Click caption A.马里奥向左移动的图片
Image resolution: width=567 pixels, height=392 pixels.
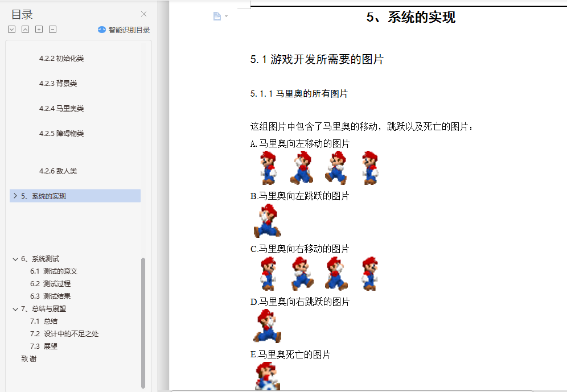pyautogui.click(x=300, y=144)
